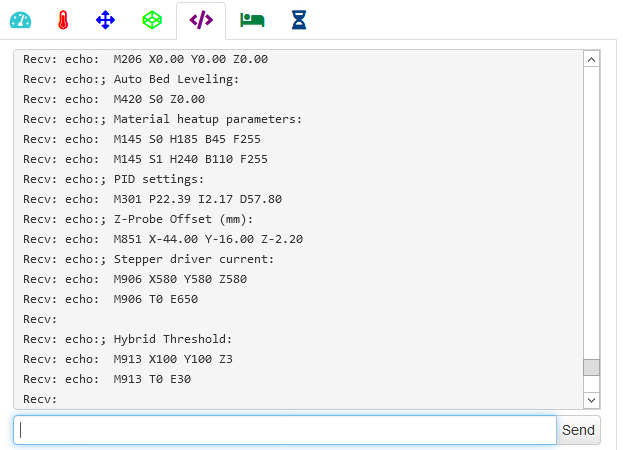Screen dimensions: 623x450
Task: Click the terminal scrollbar thumb
Action: click(591, 367)
